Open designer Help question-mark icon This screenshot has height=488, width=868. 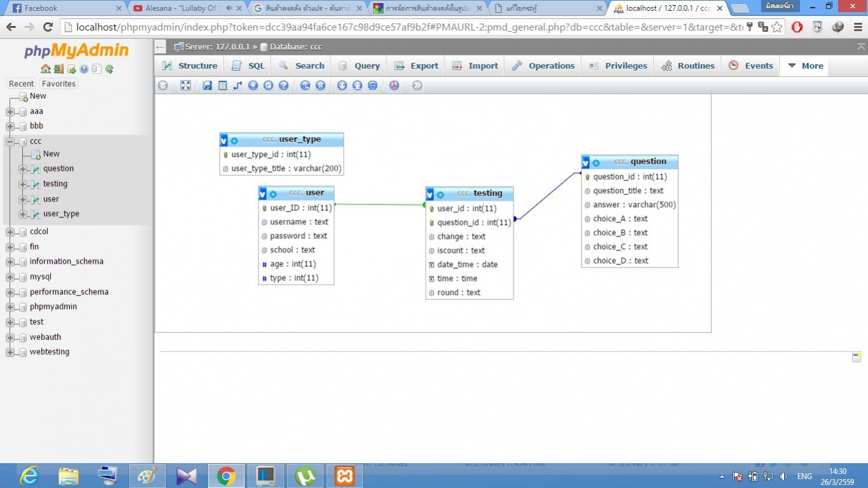[x=283, y=85]
